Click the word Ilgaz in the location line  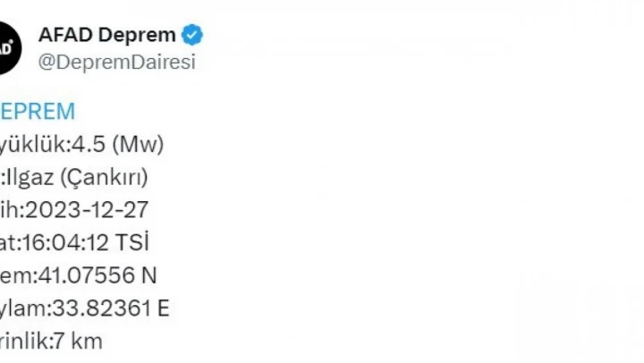32,177
